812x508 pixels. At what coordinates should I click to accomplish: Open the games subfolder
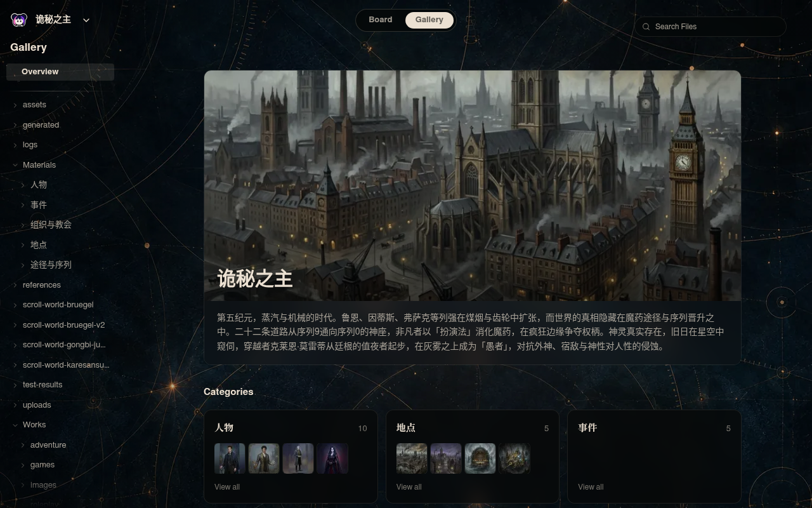[x=43, y=465]
